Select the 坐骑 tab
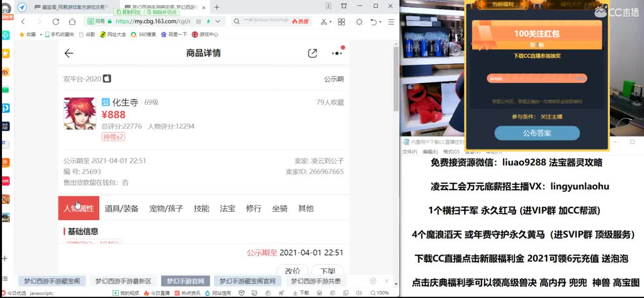The height and width of the screenshot is (298, 644). [x=280, y=208]
